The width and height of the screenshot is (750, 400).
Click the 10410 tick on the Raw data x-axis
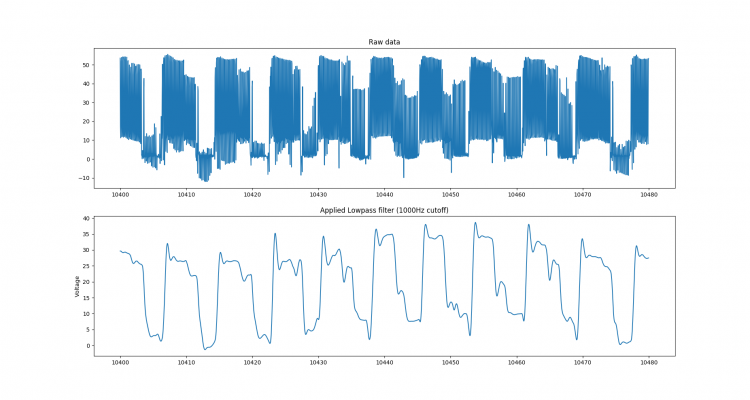(186, 195)
